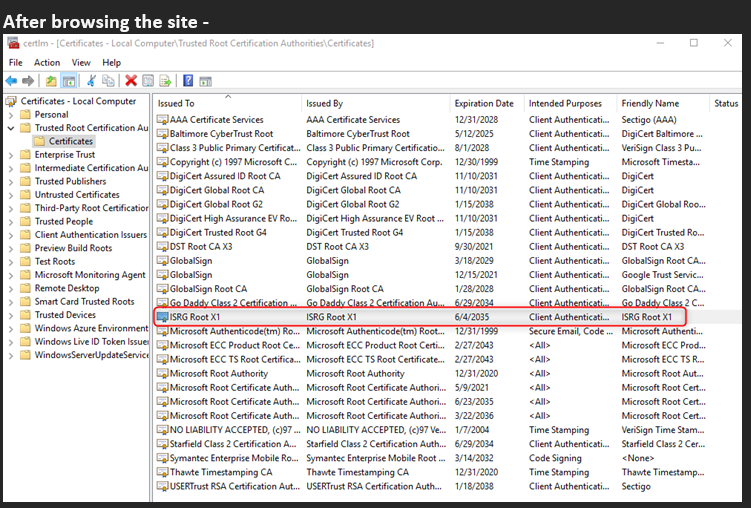Viewport: 751px width, 508px height.
Task: Expand the Personal store folder
Action: click(11, 115)
